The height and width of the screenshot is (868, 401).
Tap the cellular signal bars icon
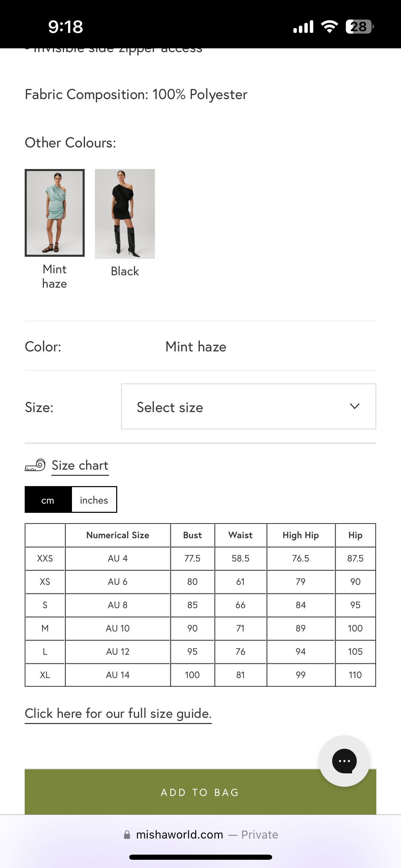coord(303,26)
